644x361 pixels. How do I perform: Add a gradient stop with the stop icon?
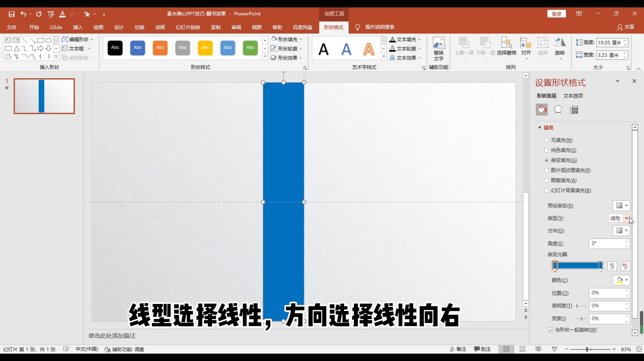(612, 266)
